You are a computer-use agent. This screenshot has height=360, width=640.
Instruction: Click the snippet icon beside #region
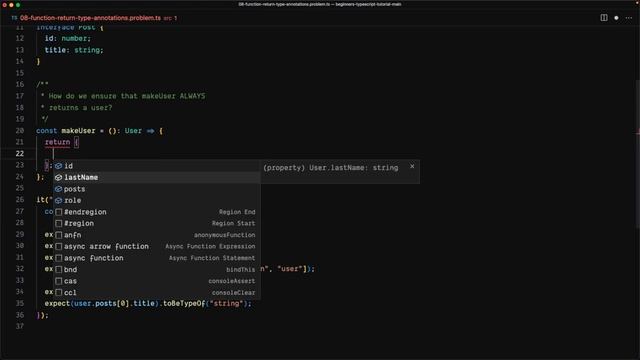[59, 223]
